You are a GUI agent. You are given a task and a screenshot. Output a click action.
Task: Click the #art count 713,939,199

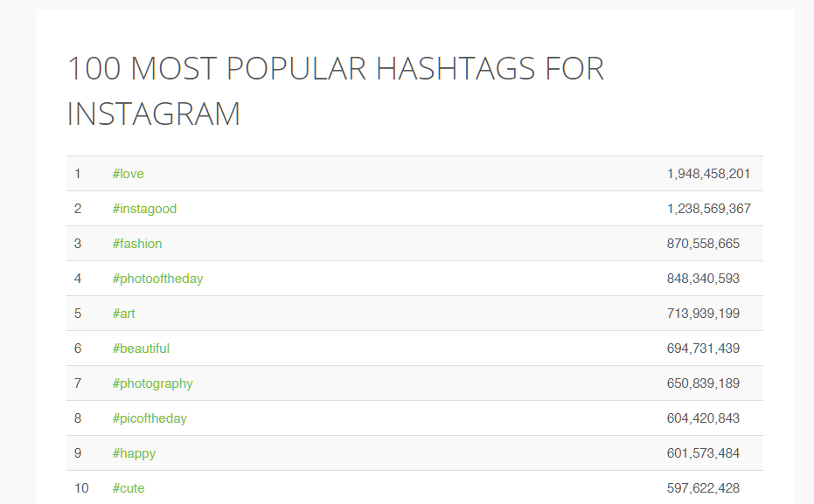[703, 314]
